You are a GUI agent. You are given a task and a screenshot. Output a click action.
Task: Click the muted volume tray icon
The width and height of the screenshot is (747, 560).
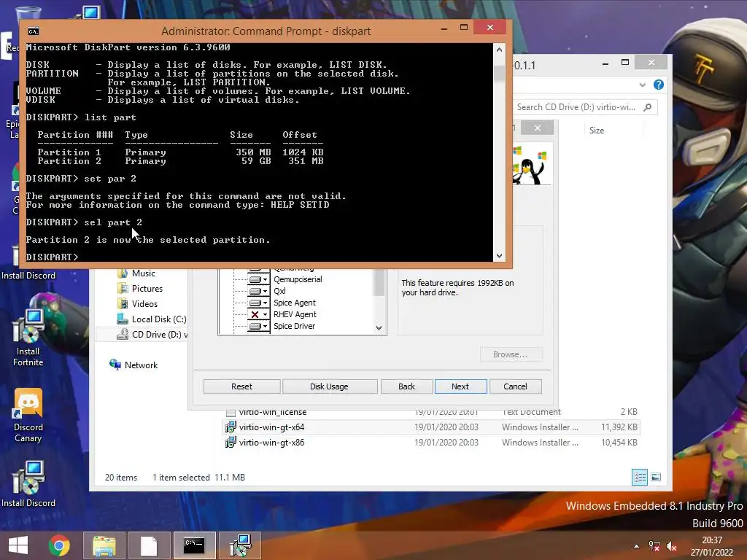[672, 546]
